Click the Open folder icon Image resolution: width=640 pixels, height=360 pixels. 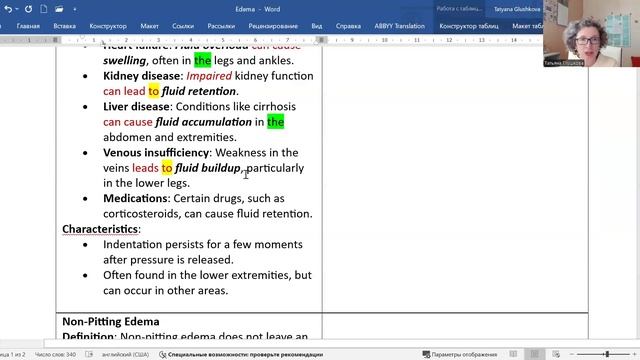[59, 9]
